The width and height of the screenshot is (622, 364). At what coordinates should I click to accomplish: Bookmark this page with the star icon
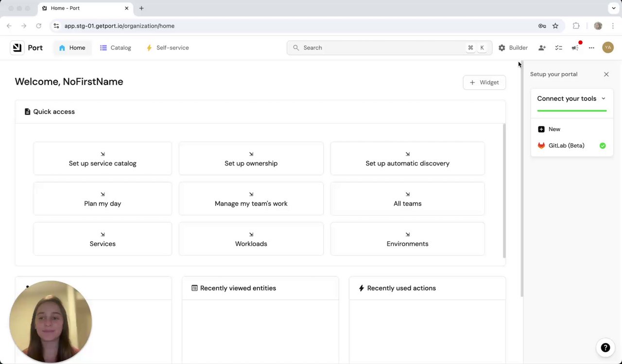pos(555,26)
